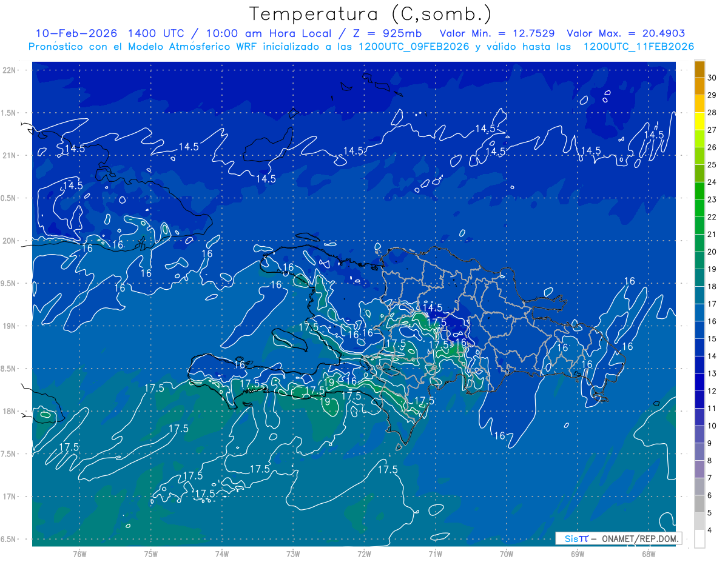Click the colorbar legend value "11"
728x562 pixels.
click(712, 409)
